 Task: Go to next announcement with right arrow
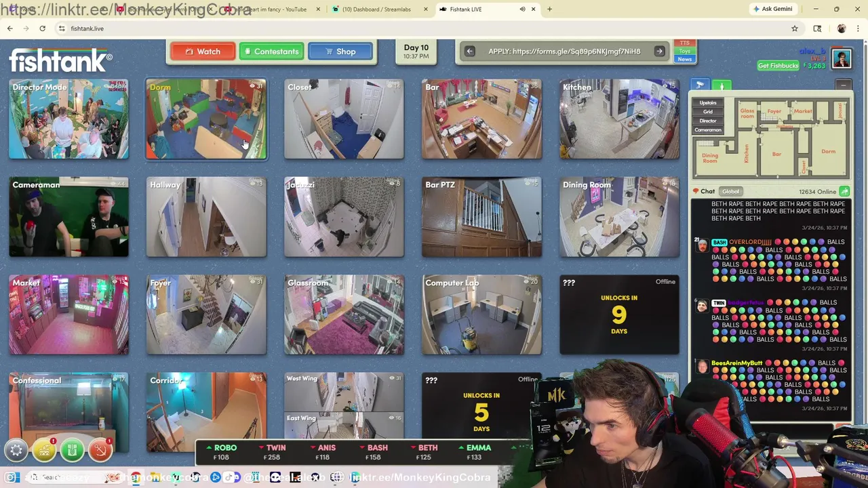(x=659, y=52)
